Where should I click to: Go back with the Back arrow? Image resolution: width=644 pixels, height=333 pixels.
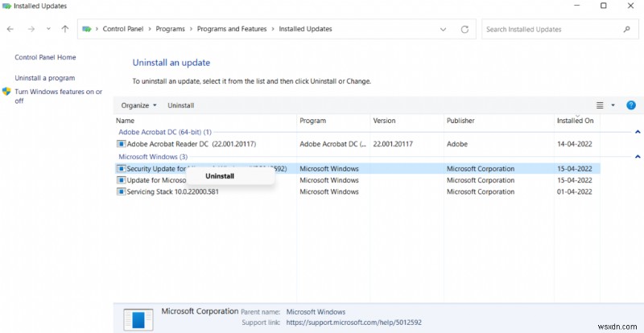point(10,29)
